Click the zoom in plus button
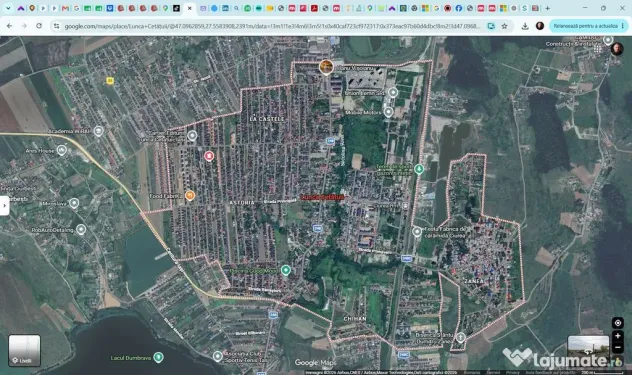The height and width of the screenshot is (375, 632). [617, 336]
